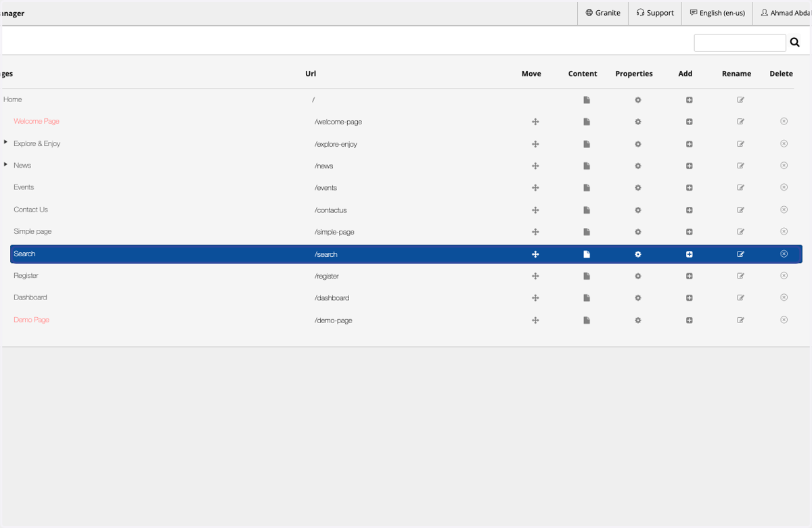Add a subpage under Home
The image size is (812, 528).
point(689,100)
